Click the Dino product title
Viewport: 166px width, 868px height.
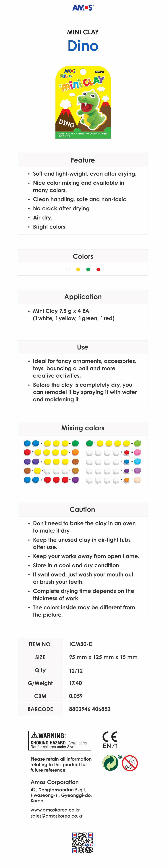pos(83,46)
